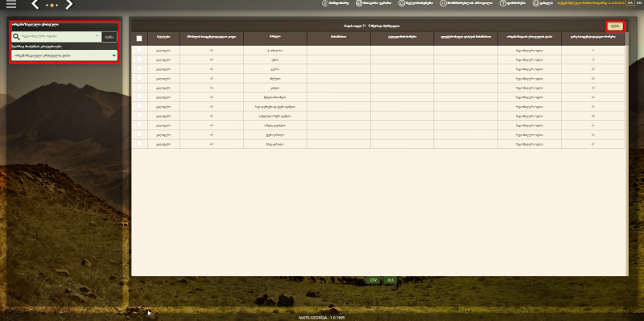Check the row ending with 29

click(139, 87)
